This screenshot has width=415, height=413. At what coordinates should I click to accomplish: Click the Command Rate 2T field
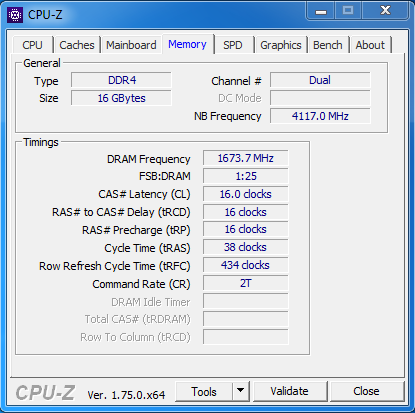click(x=246, y=283)
